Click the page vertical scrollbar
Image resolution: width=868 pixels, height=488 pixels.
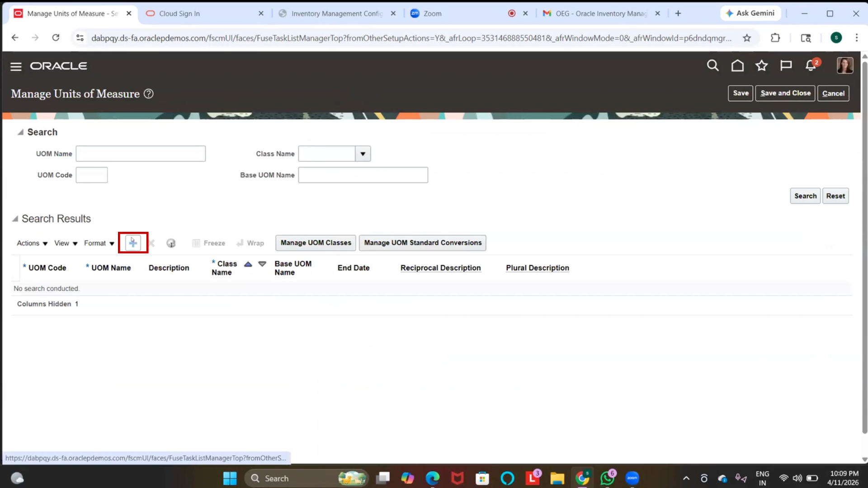(x=864, y=248)
